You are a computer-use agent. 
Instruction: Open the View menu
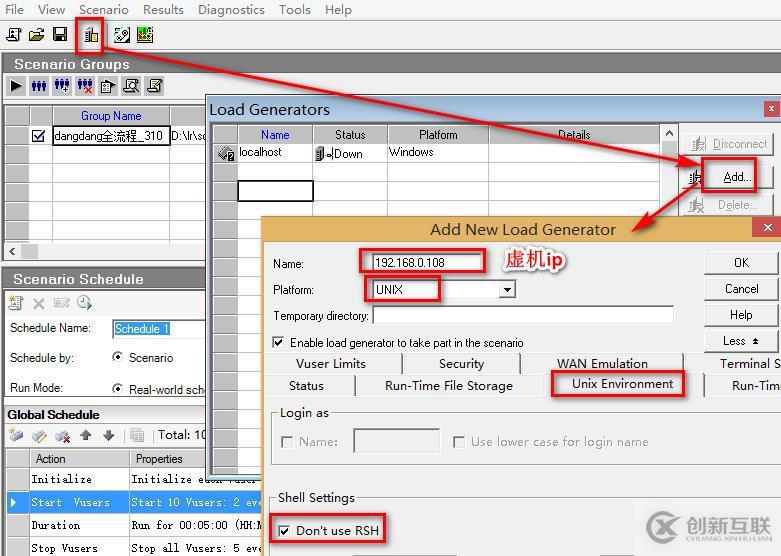51,9
